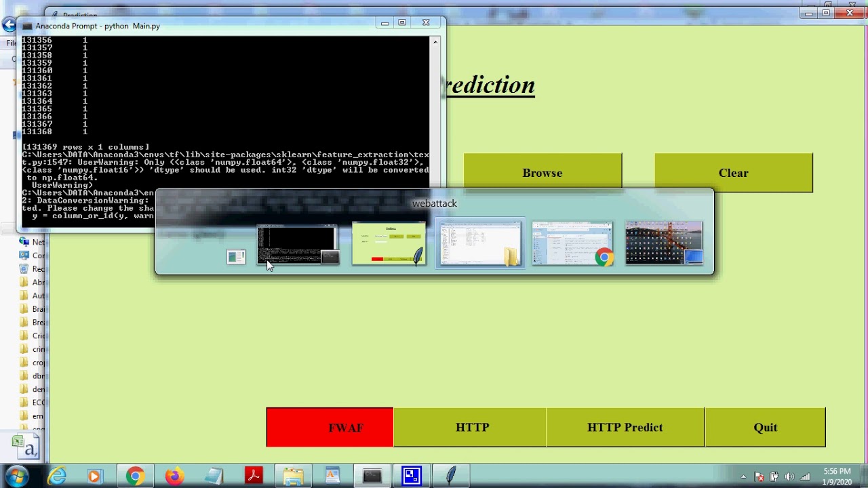
Task: Click the Action Center flag tray icon
Action: [x=759, y=477]
